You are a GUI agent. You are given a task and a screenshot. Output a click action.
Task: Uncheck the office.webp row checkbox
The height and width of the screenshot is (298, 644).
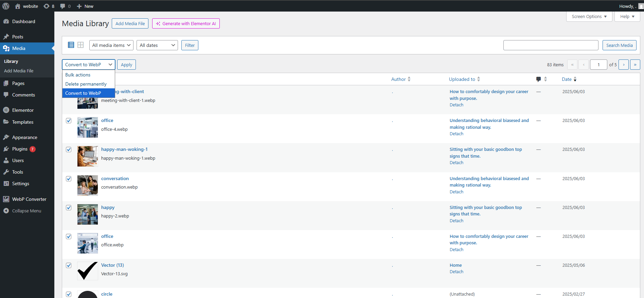coord(69,236)
